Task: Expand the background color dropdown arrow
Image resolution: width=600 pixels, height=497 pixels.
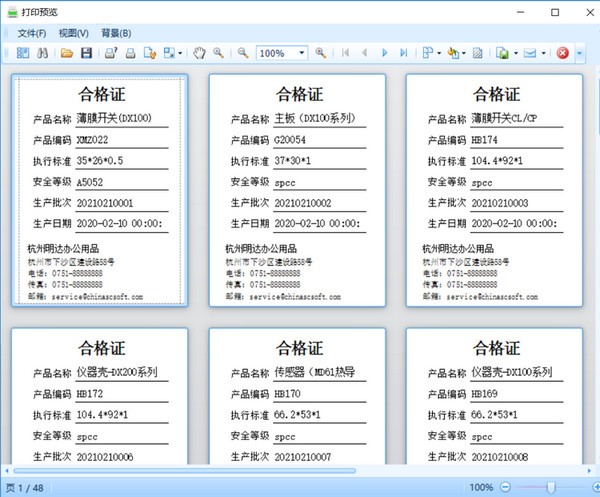Action: [x=464, y=53]
